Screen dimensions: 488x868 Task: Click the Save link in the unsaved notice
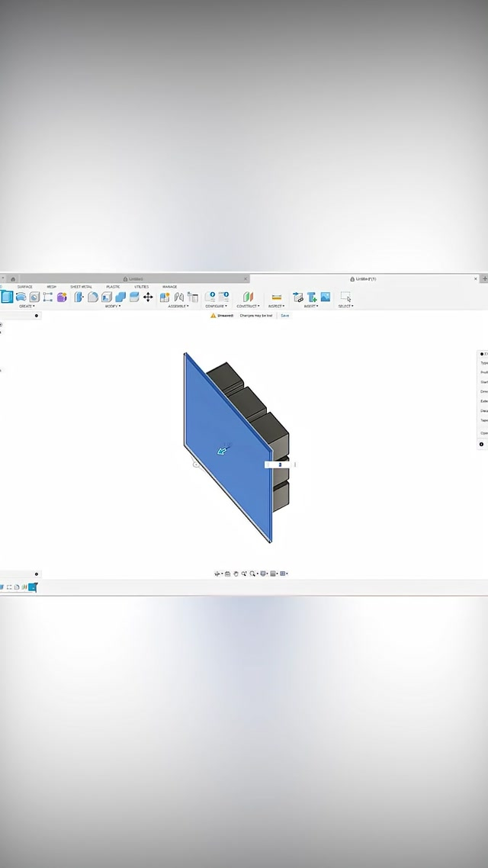click(x=284, y=315)
